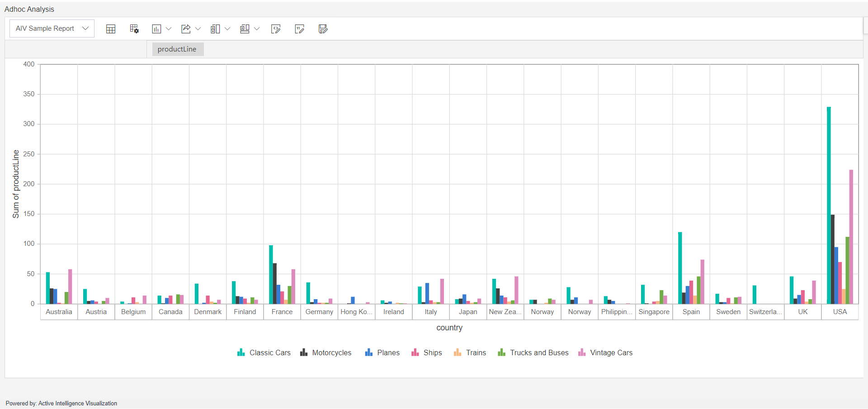
Task: Toggle Planes legend series
Action: 382,353
